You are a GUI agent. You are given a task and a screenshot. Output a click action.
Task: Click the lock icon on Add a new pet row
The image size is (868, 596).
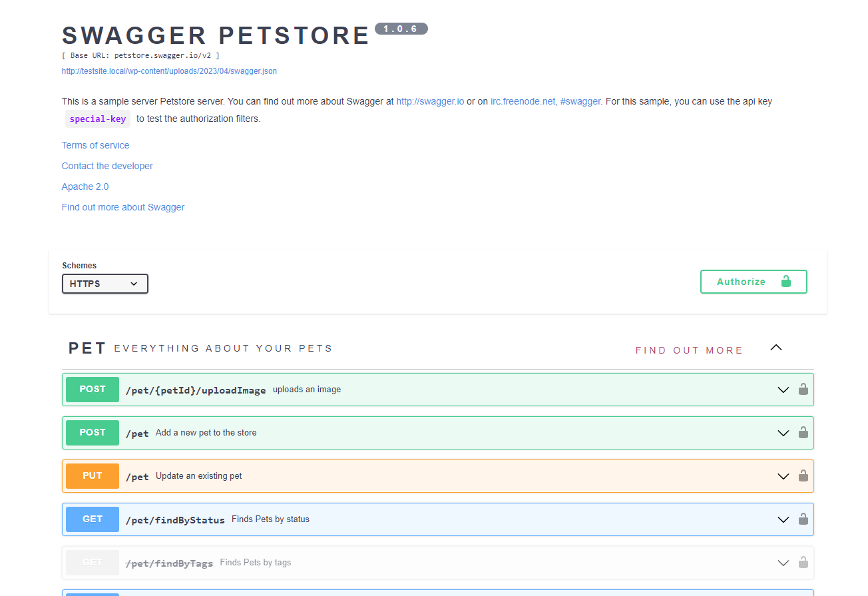(x=803, y=433)
